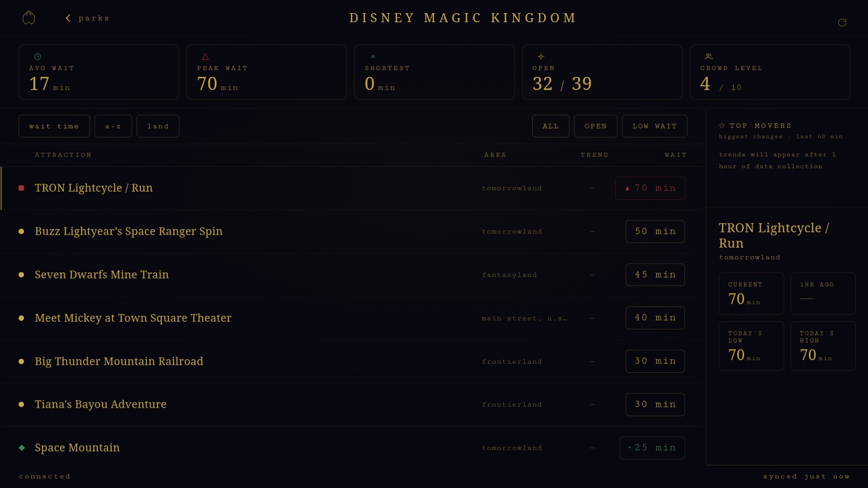
Task: Click yellow dot beside Tiana's Bayou Adventure
Action: click(22, 404)
